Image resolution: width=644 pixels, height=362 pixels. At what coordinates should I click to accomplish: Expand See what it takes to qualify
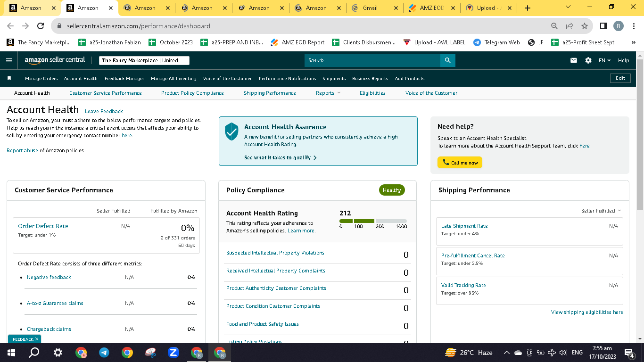coord(281,157)
